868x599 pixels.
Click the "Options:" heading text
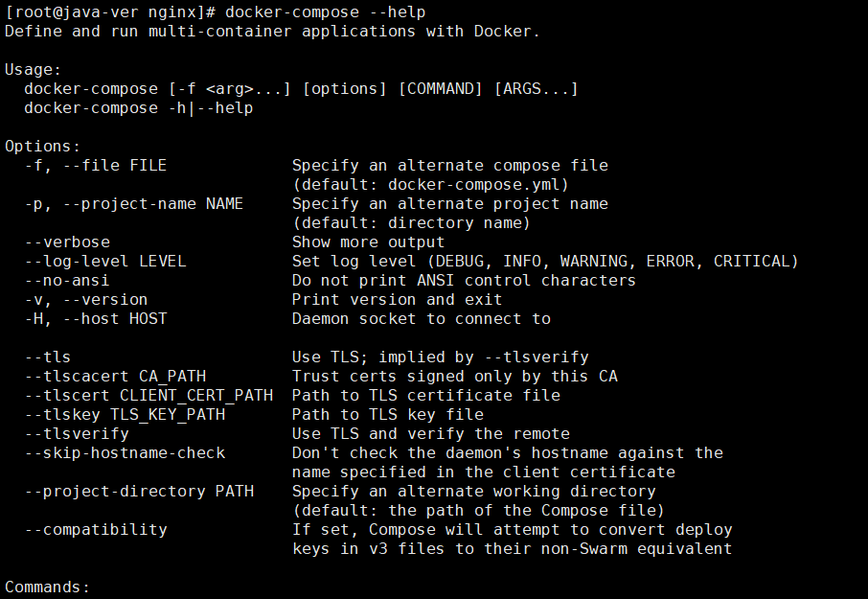click(42, 146)
